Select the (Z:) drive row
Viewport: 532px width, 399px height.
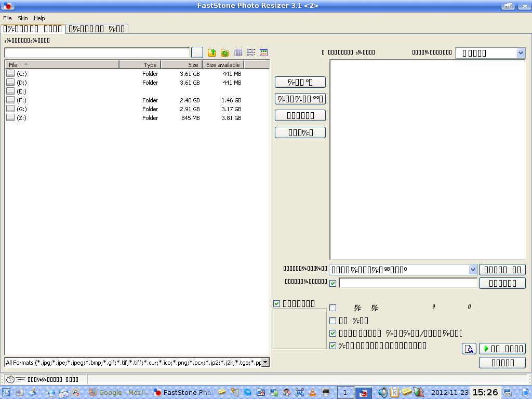tap(137, 118)
